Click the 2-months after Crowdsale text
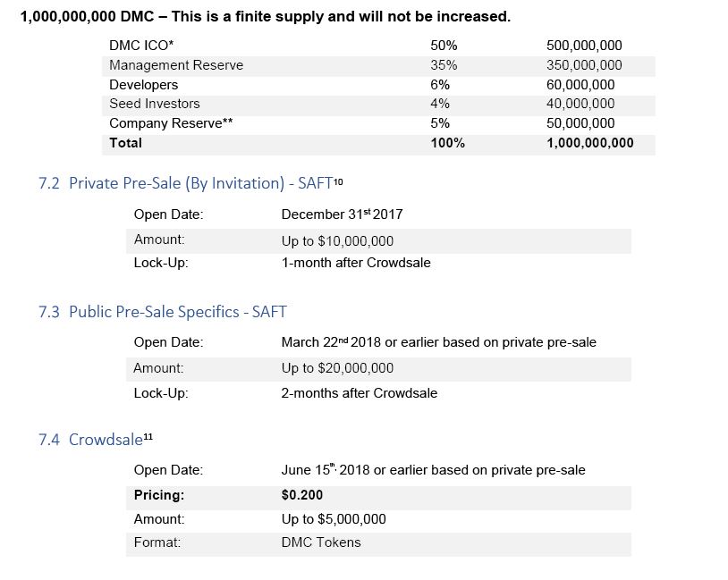Viewport: 728px width, 580px height. pos(359,393)
